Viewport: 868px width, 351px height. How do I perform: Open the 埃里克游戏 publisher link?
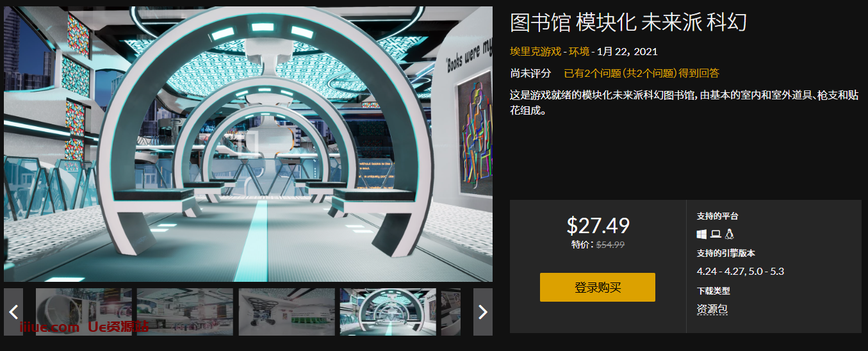click(536, 51)
